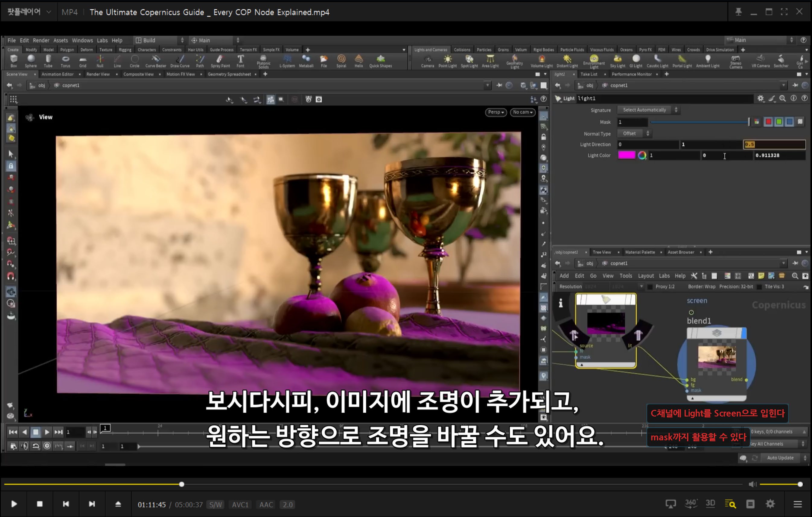Mute the PotPlayer volume
812x517 pixels.
(x=752, y=484)
